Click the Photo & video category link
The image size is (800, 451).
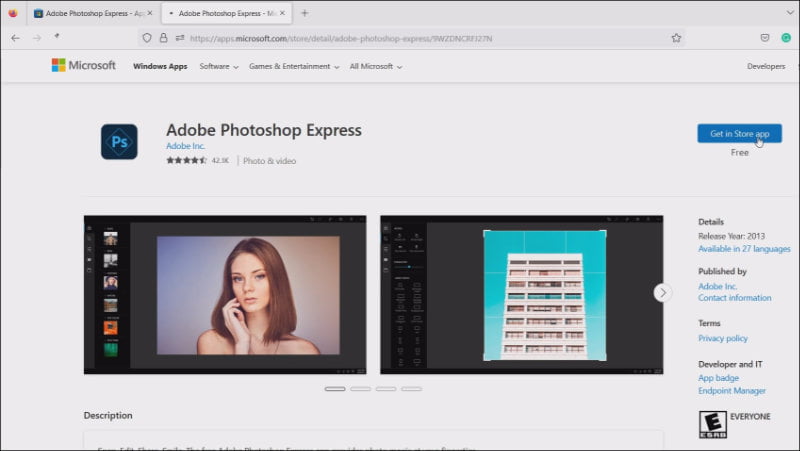click(269, 161)
